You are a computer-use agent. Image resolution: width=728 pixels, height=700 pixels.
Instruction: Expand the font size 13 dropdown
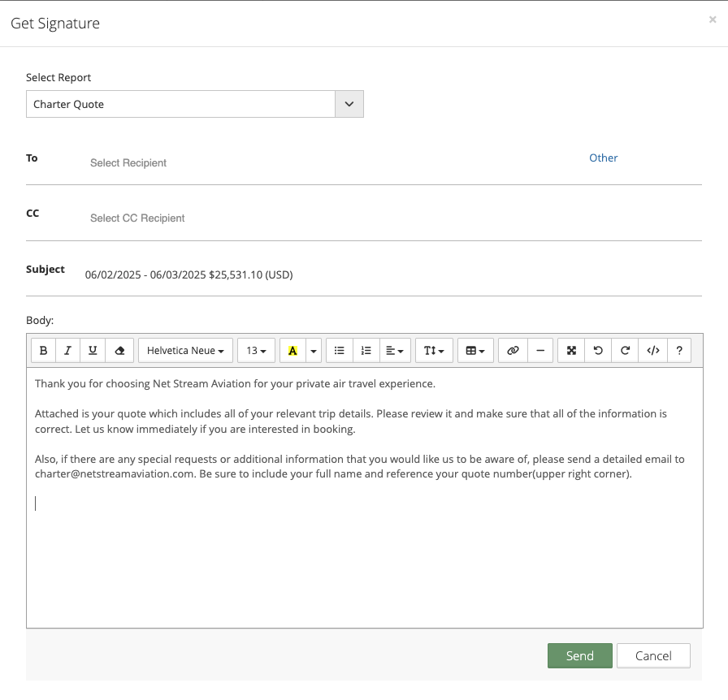256,351
